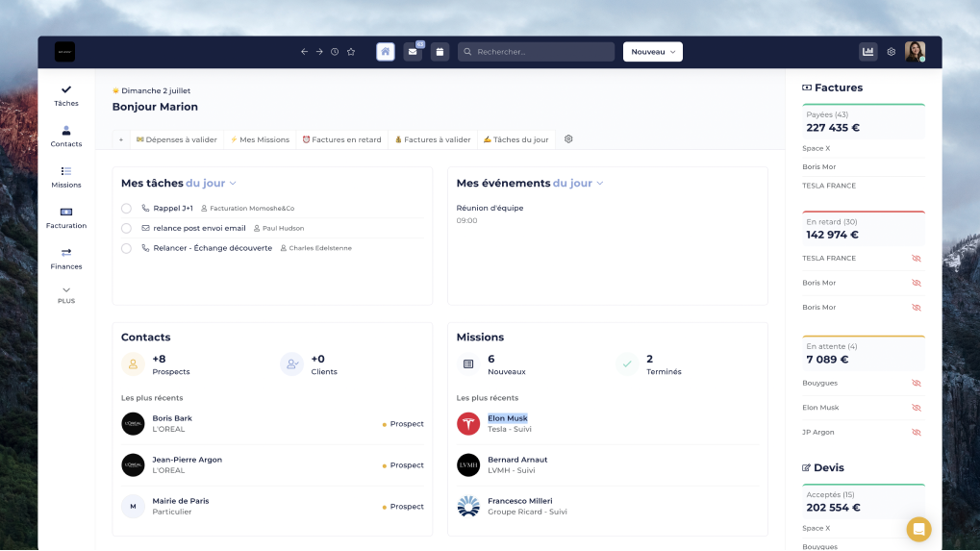Viewport: 980px width, 551px height.
Task: Click the Clients contacts icon
Action: pyautogui.click(x=291, y=364)
